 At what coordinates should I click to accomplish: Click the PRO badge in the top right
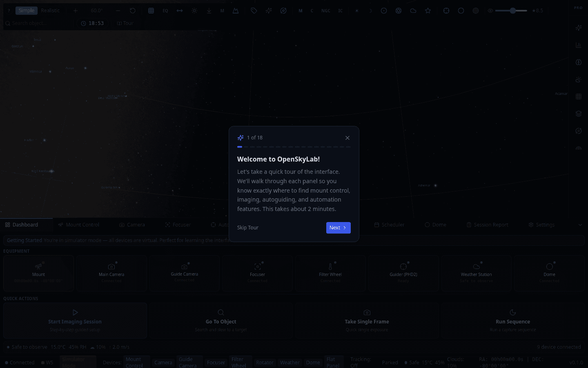click(x=578, y=8)
